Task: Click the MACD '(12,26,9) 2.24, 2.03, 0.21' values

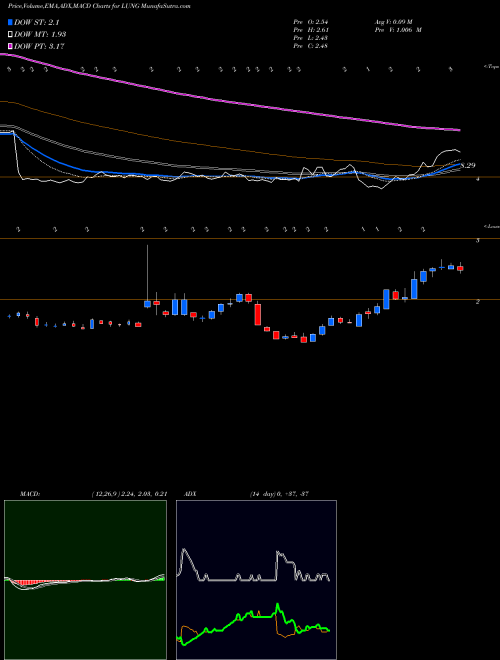Action: pos(129,493)
